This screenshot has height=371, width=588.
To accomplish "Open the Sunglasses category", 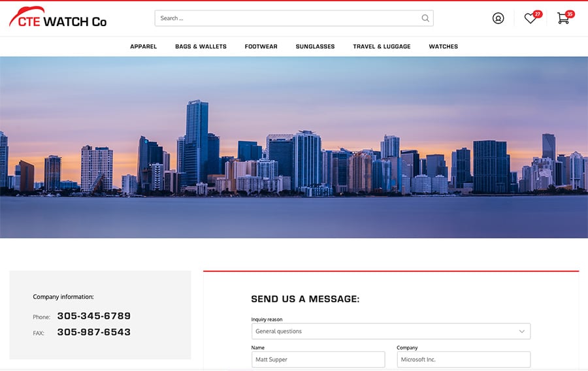I will pos(315,46).
